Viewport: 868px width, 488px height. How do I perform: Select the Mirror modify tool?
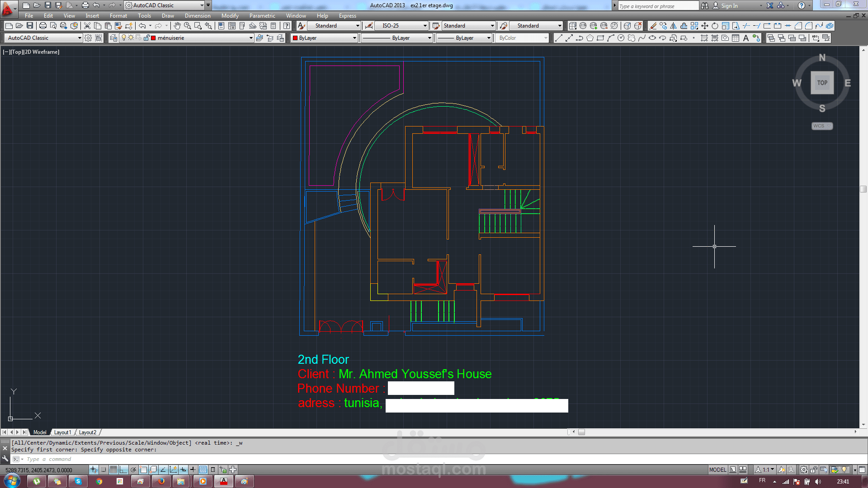(x=674, y=26)
